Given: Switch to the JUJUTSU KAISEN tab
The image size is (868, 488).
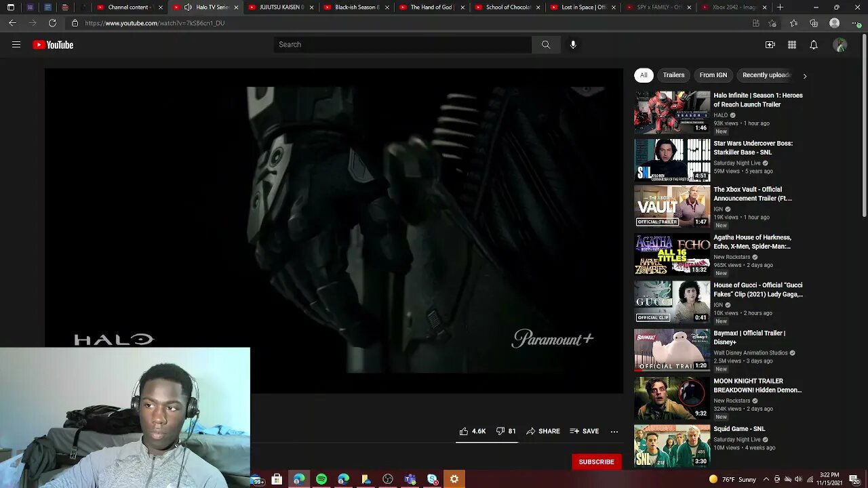Looking at the screenshot, I should [x=278, y=7].
